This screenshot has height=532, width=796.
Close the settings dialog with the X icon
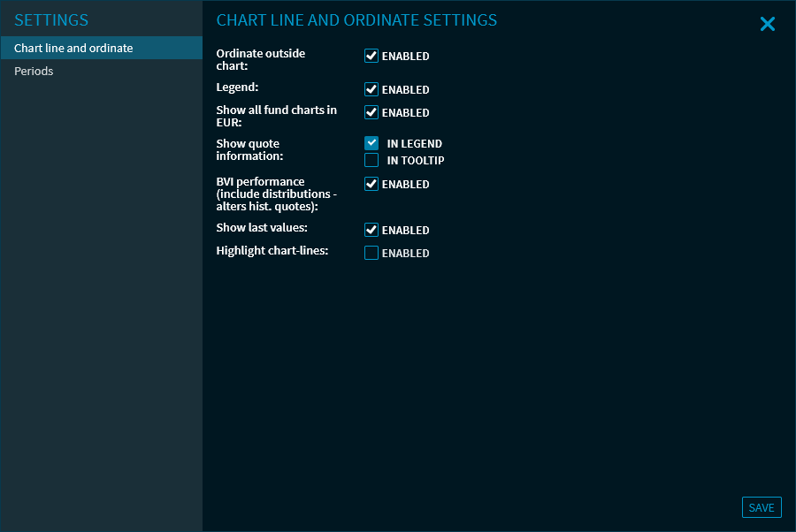[767, 25]
